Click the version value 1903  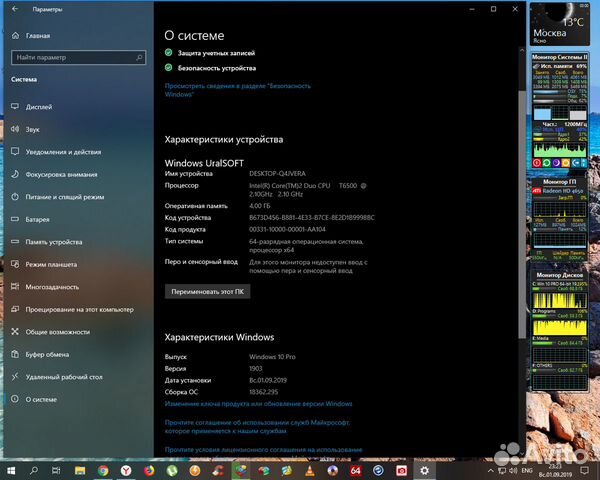point(256,369)
